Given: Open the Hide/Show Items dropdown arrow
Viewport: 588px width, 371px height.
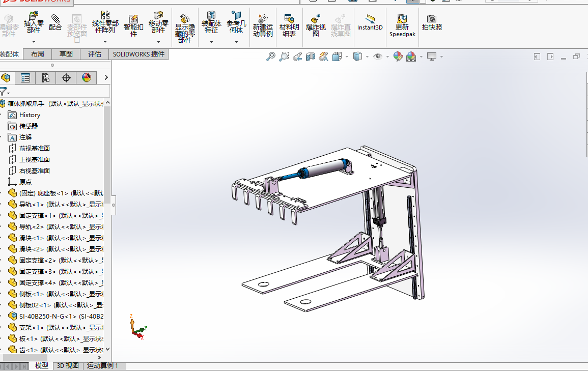Looking at the screenshot, I should [387, 57].
